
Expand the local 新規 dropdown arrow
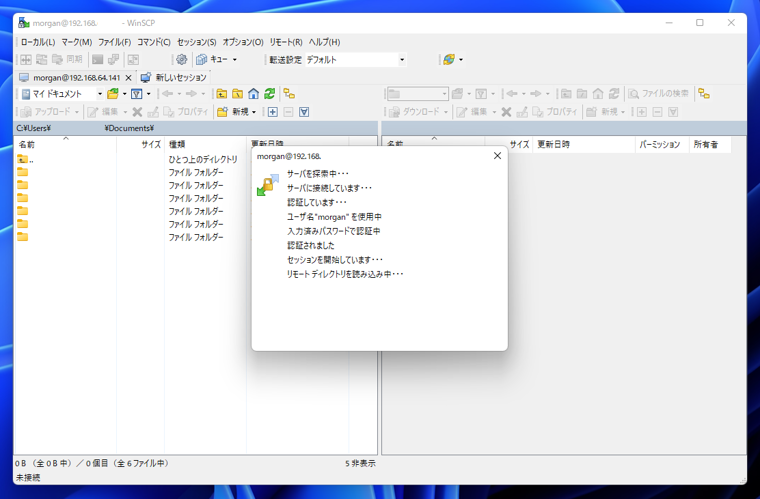(254, 112)
